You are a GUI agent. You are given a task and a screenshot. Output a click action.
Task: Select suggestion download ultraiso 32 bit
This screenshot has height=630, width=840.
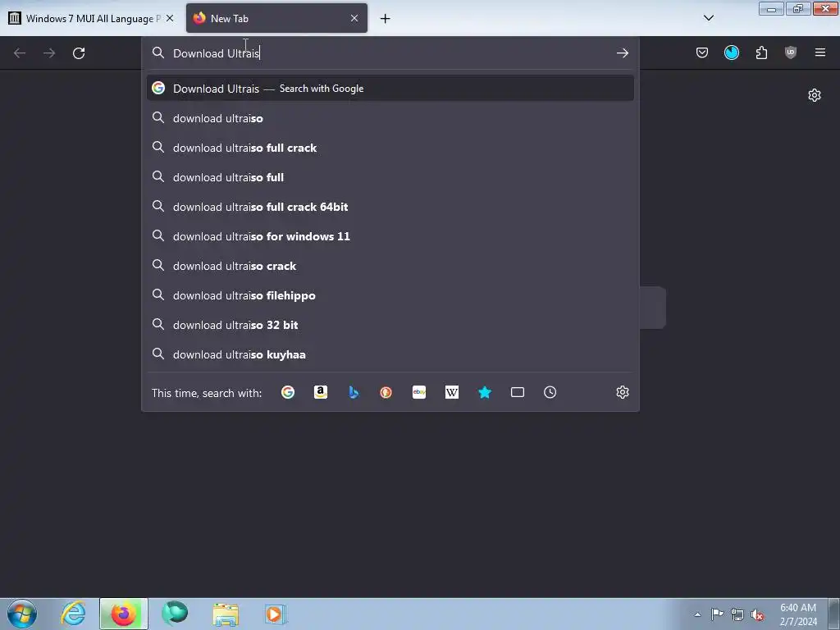pyautogui.click(x=390, y=325)
